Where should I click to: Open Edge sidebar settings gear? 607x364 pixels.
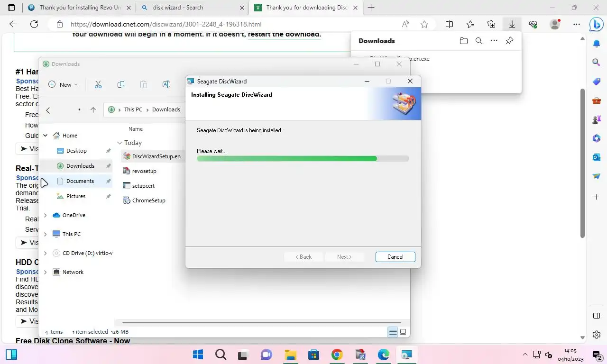coord(597,335)
